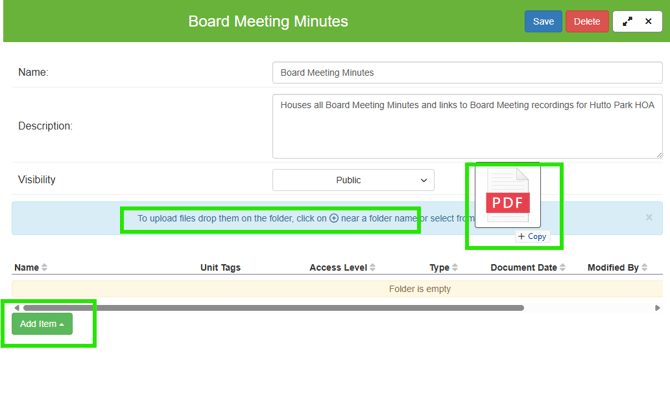
Task: Dismiss the blue upload hint banner
Action: point(649,217)
